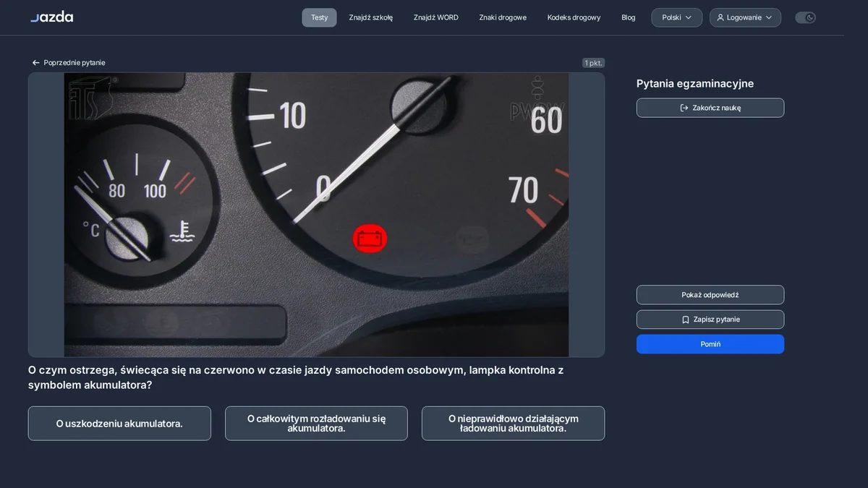Screen dimensions: 868x488
Task: Click the blue Pomiń button
Action: 710,344
